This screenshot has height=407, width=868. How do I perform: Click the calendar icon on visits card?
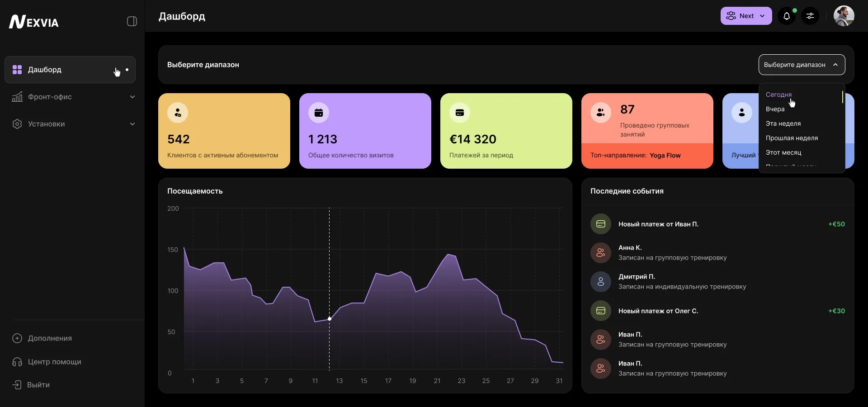pos(319,113)
